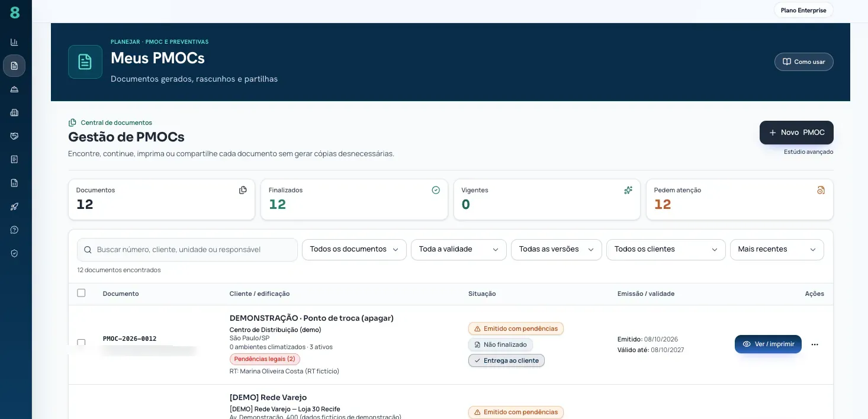
Task: Click the Ações column header
Action: [814, 294]
